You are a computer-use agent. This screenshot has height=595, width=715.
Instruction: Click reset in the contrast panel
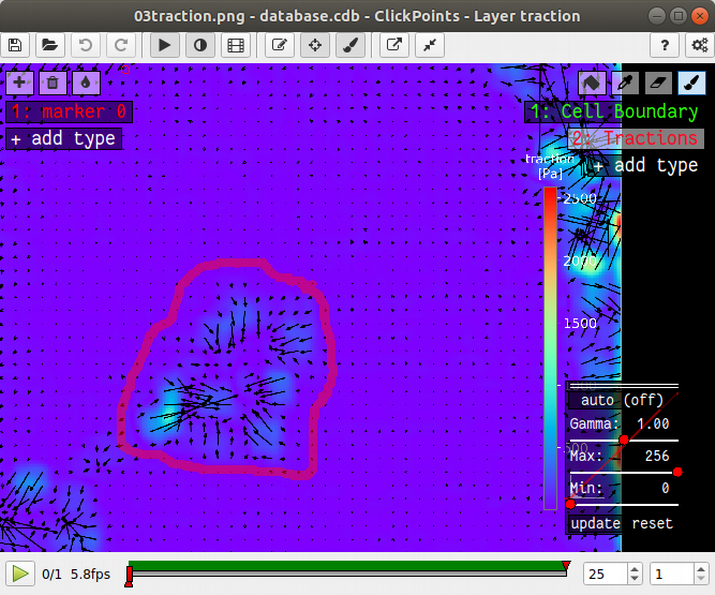tap(652, 523)
